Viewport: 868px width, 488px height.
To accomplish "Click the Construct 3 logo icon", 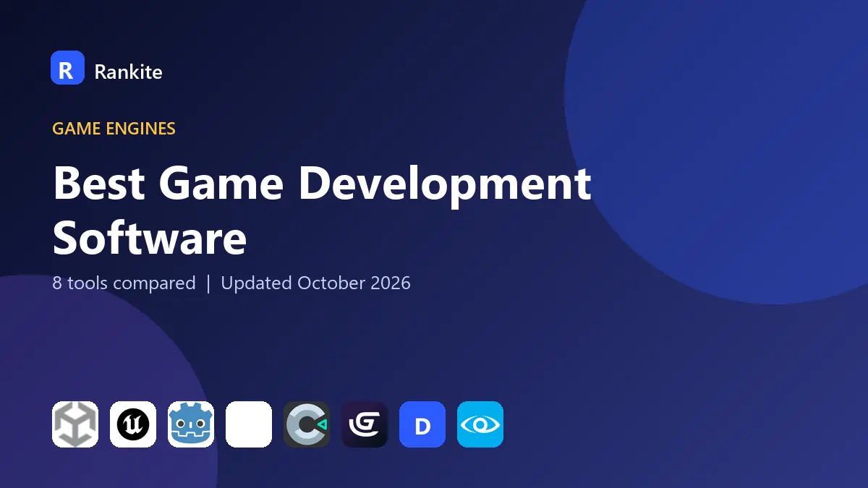I will coord(307,424).
